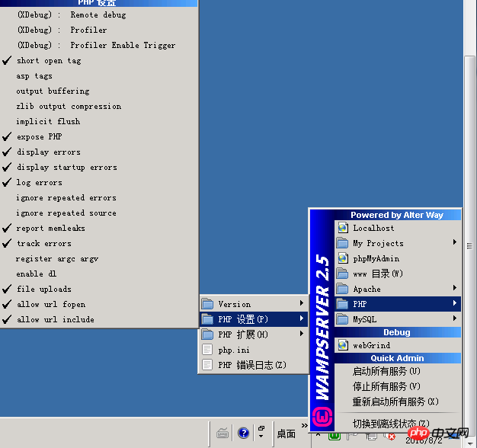Click the Apache folder icon

343,289
